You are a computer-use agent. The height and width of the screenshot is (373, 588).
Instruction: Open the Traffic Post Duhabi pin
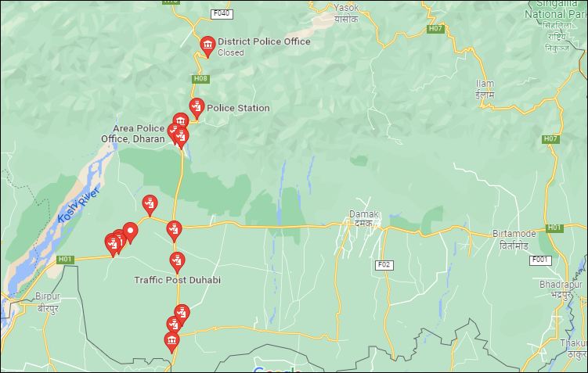click(177, 263)
